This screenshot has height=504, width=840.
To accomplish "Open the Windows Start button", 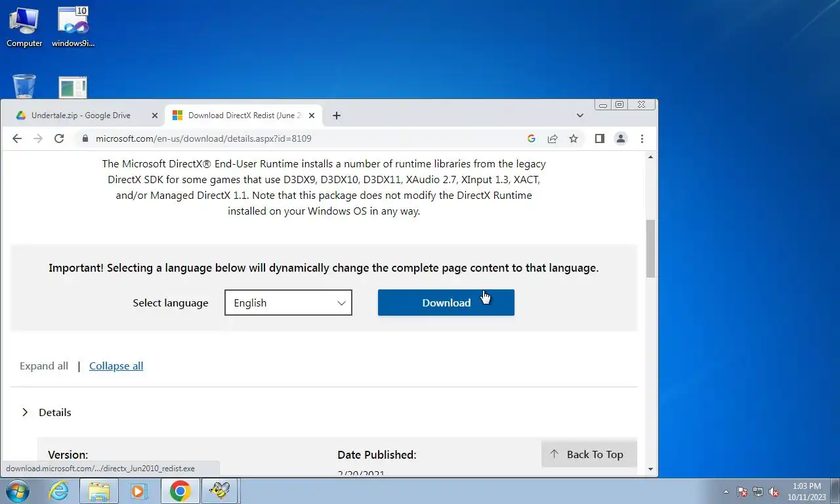I will 18,491.
